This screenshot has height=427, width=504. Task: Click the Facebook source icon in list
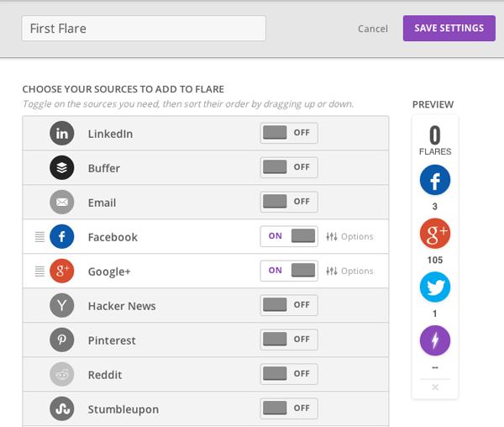pos(61,237)
